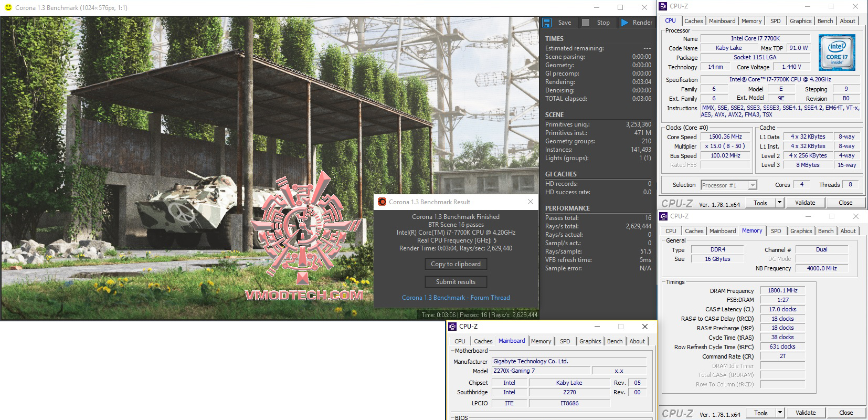The height and width of the screenshot is (420, 868).
Task: Click the Corona logo icon in Benchmark Result dialog
Action: [382, 202]
